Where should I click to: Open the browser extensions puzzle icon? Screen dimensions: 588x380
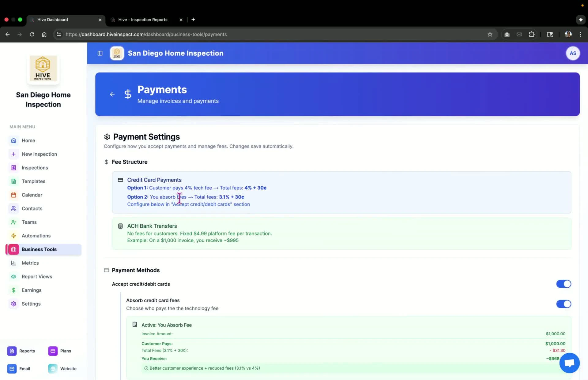click(x=532, y=34)
